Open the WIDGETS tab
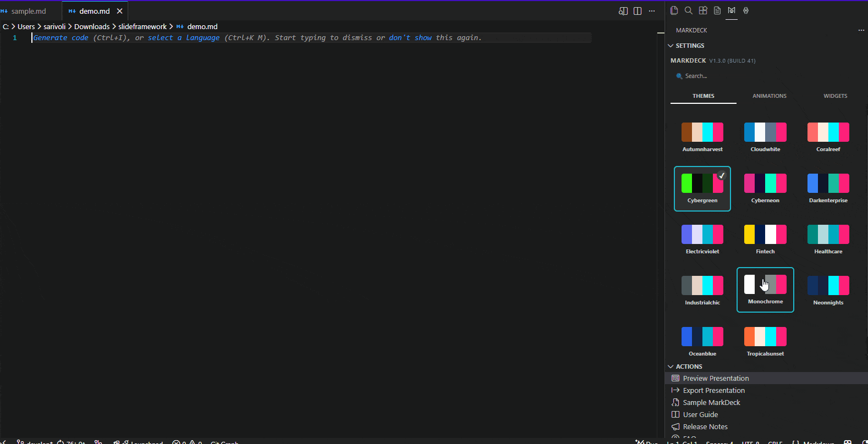This screenshot has height=444, width=868. coord(835,96)
